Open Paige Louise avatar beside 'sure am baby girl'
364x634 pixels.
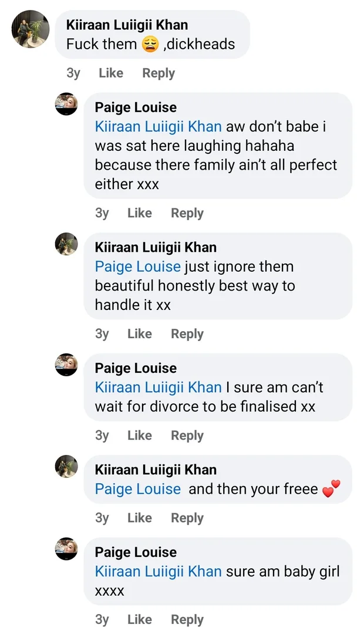coord(66,549)
